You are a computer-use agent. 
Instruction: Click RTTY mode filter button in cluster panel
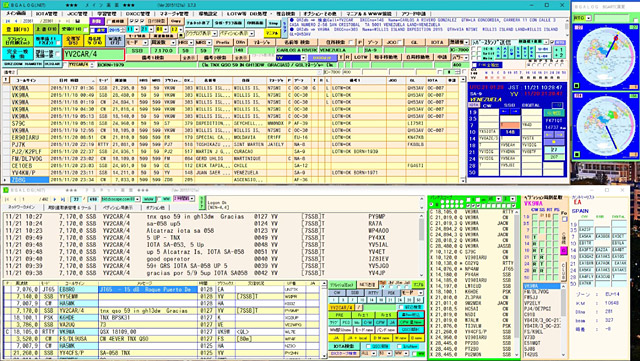click(373, 293)
